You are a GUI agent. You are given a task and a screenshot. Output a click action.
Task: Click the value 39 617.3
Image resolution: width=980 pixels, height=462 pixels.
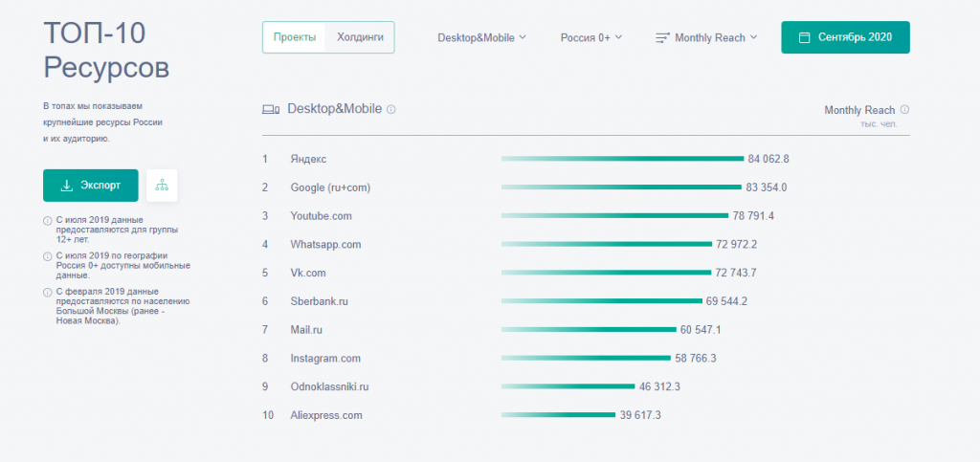(640, 415)
